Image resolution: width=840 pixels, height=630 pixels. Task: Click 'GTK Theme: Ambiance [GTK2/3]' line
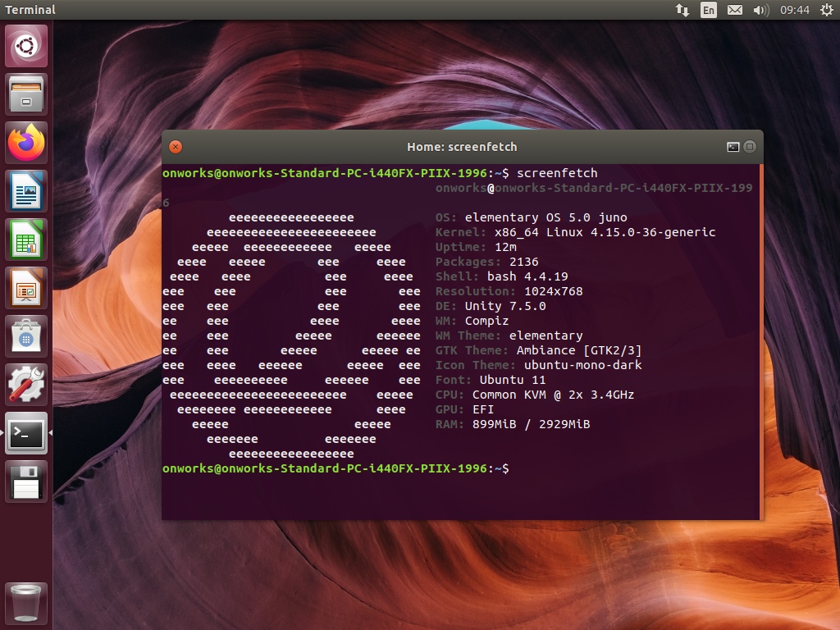(x=538, y=350)
